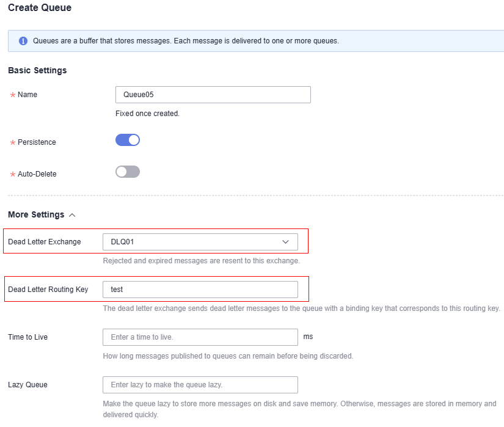Click the blue info icon in banner
This screenshot has height=427, width=504.
[x=23, y=41]
